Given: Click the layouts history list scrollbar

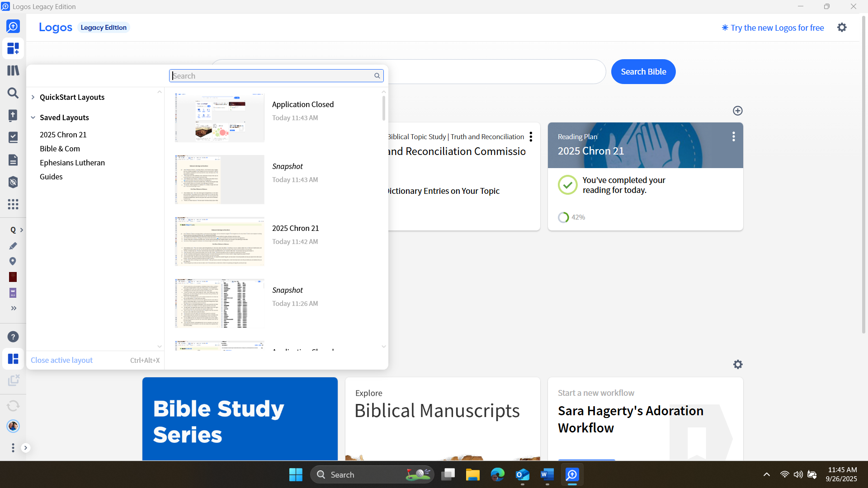Looking at the screenshot, I should (x=384, y=108).
